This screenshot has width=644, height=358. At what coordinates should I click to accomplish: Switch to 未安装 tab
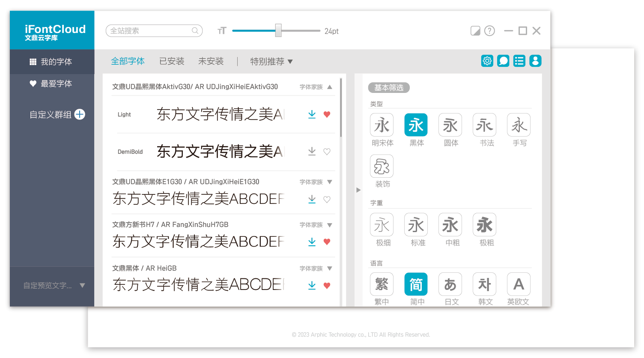[x=211, y=61]
